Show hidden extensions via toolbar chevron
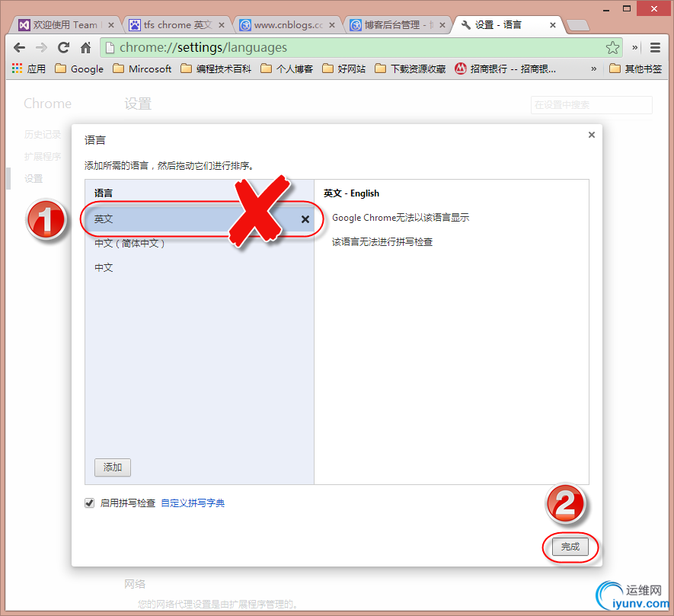Viewport: 674px width, 616px height. [x=634, y=48]
